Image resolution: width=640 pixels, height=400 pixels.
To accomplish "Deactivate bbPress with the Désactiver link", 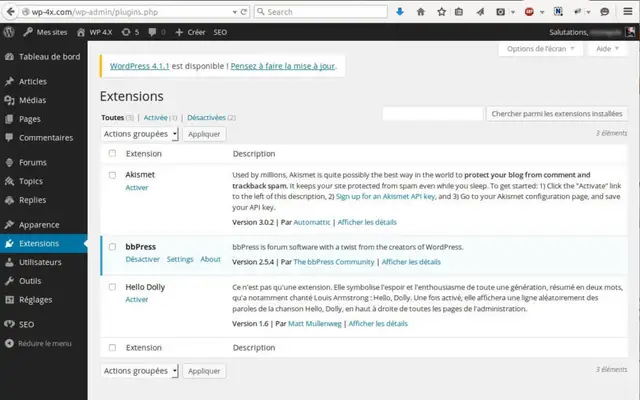I will (x=142, y=259).
